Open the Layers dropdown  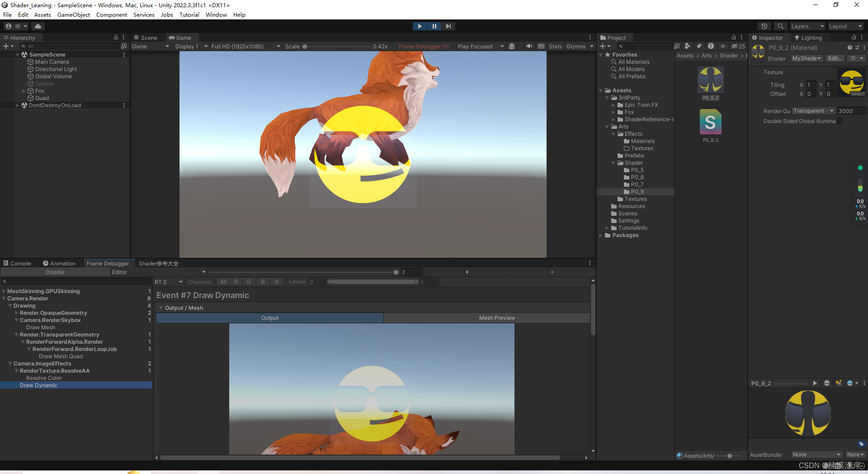807,26
